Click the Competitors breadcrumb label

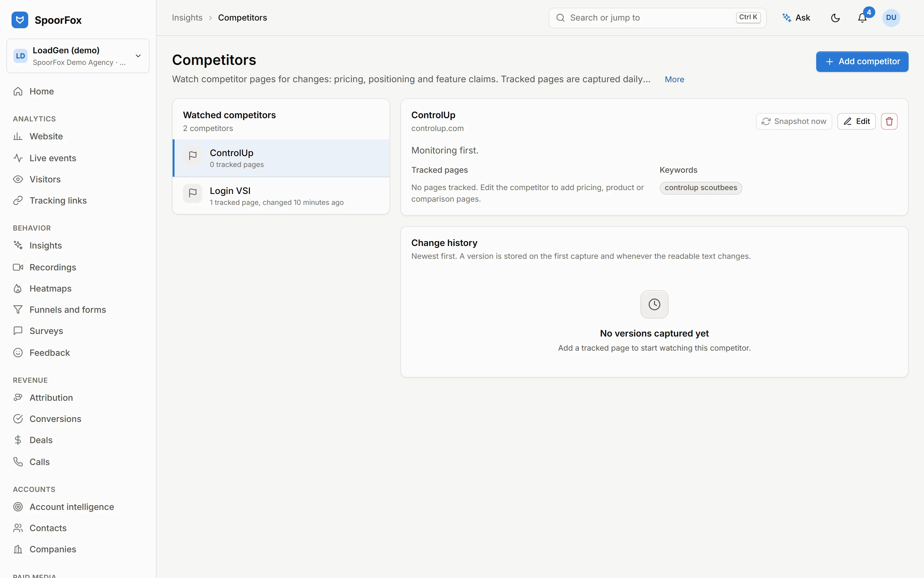[243, 18]
